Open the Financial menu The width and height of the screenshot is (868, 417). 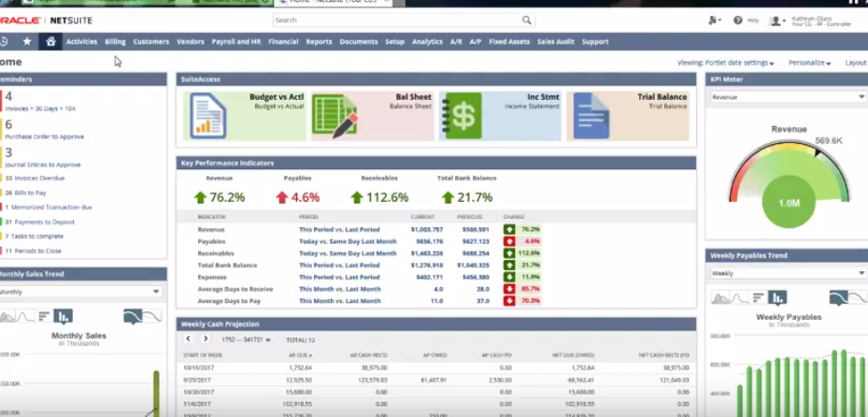pos(283,41)
